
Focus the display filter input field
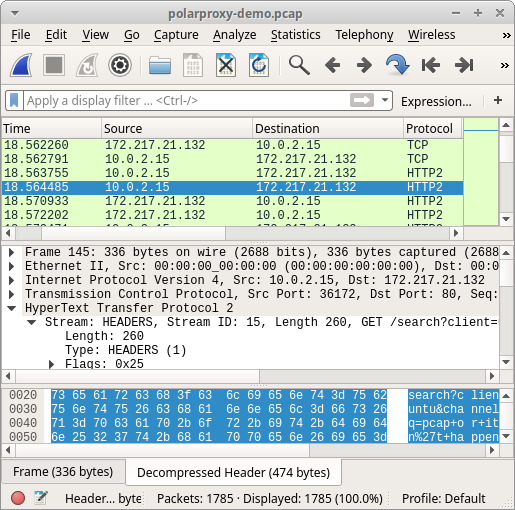pos(187,100)
